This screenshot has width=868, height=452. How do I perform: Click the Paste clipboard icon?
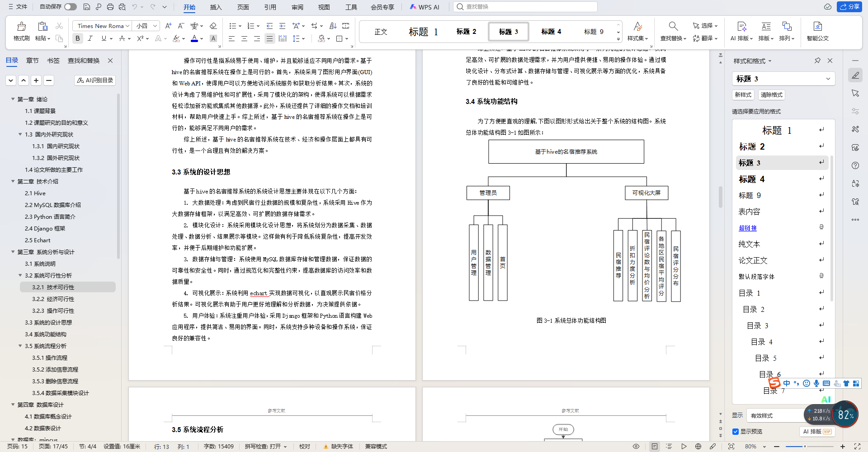(x=42, y=26)
